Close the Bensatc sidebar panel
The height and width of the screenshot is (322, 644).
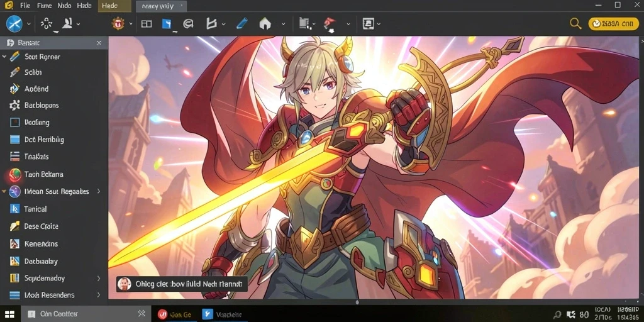(x=99, y=43)
